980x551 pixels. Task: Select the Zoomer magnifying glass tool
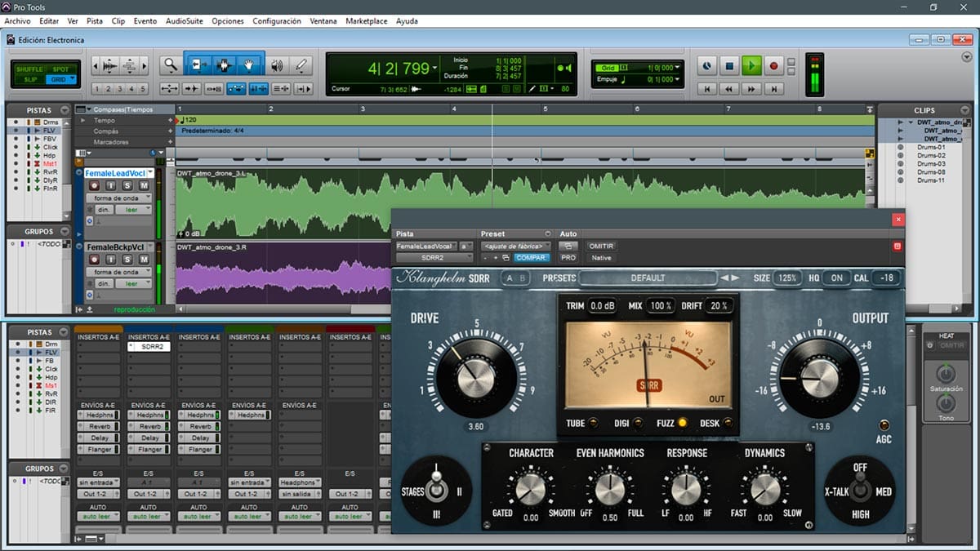pos(170,65)
